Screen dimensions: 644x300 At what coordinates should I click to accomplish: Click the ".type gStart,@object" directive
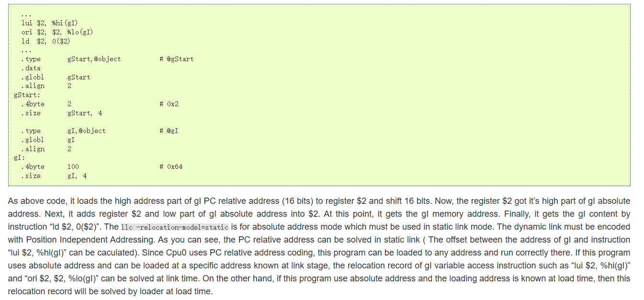click(x=71, y=59)
